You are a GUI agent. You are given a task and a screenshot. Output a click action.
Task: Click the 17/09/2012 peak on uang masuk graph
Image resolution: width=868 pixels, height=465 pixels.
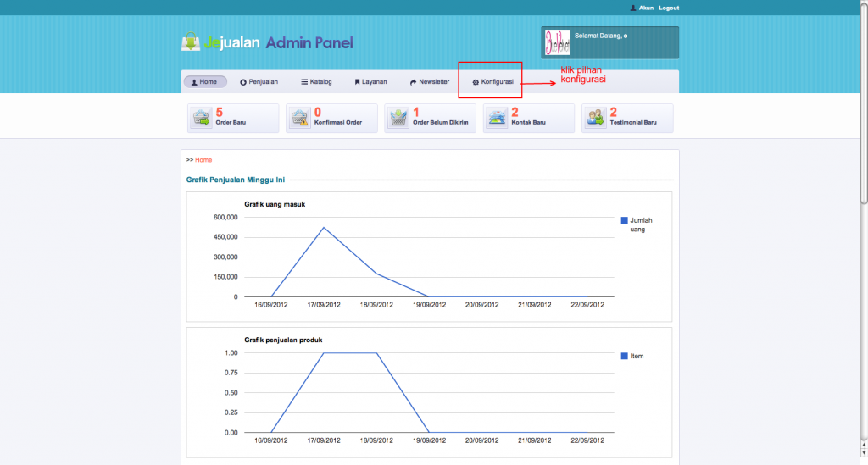[x=323, y=227]
